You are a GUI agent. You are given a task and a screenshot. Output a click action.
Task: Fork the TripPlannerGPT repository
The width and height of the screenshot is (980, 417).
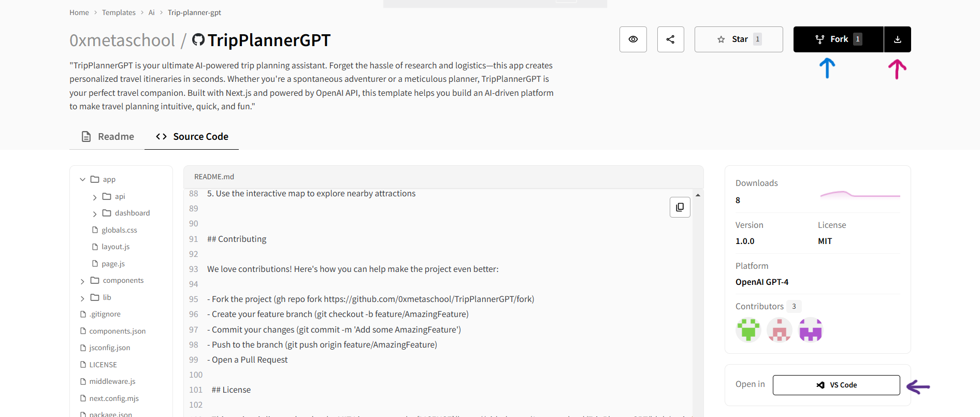[x=838, y=39]
